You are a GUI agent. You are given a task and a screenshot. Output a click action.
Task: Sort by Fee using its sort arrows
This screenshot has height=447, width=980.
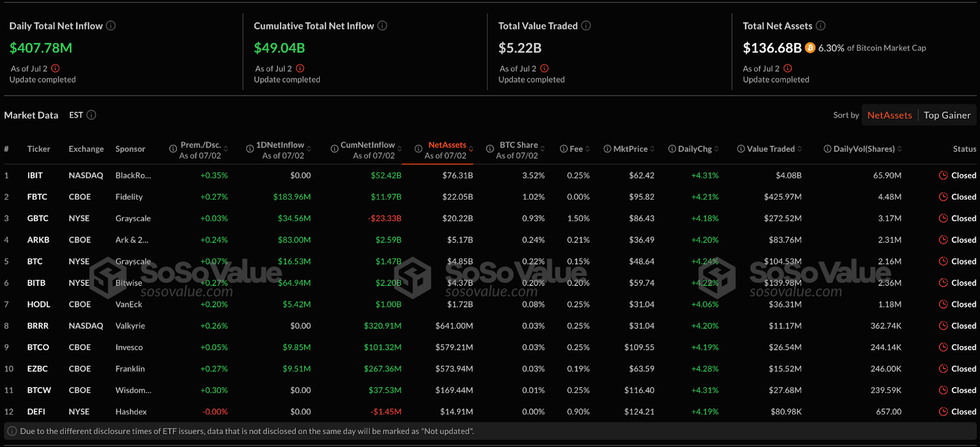click(587, 149)
